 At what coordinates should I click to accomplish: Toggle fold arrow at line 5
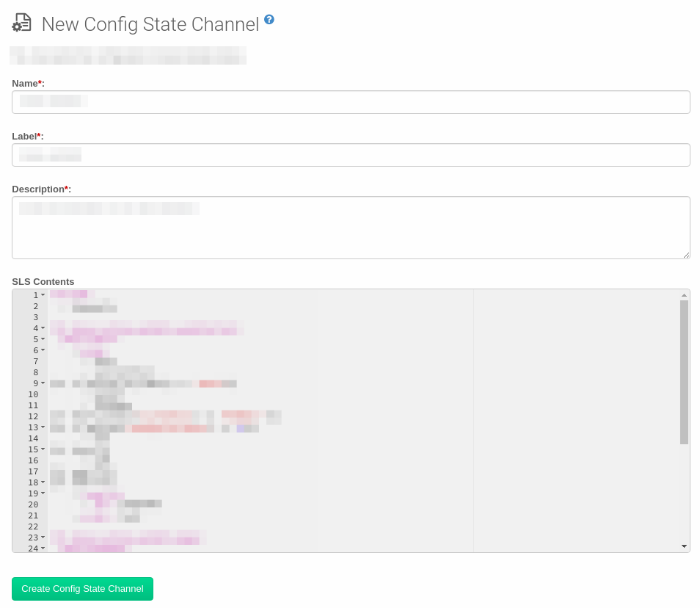point(43,339)
